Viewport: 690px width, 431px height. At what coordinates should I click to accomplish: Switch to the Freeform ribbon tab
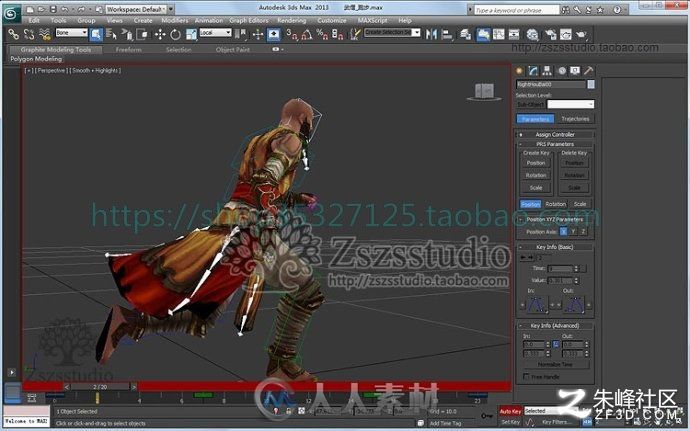128,50
